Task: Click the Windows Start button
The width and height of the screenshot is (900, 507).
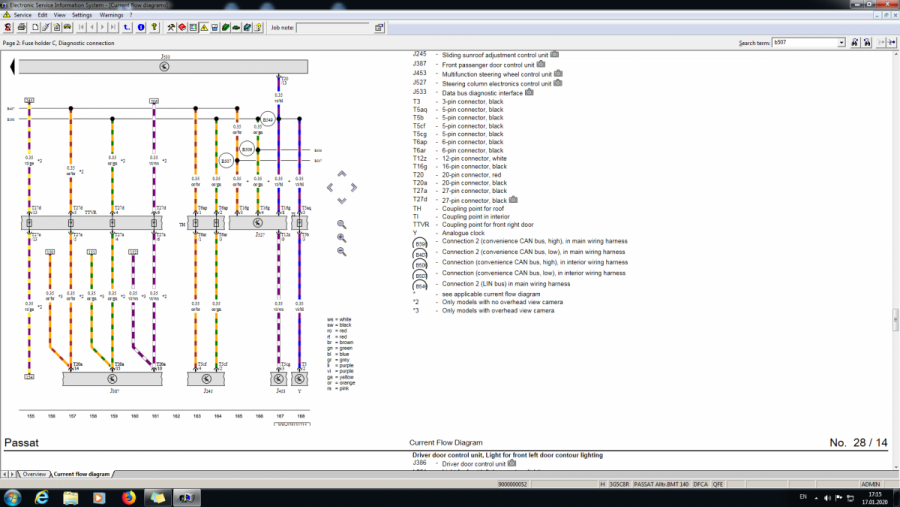Action: (x=14, y=497)
